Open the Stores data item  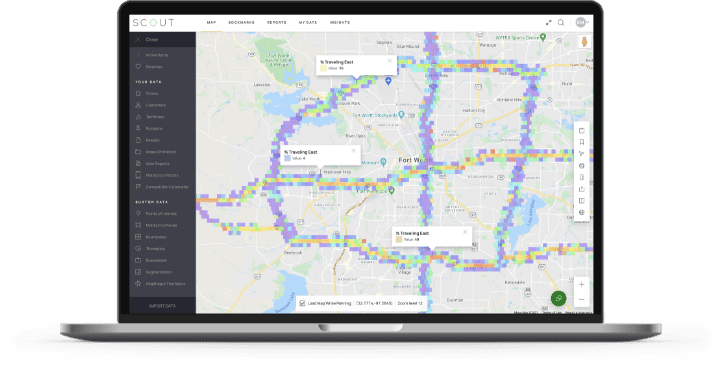[x=152, y=93]
